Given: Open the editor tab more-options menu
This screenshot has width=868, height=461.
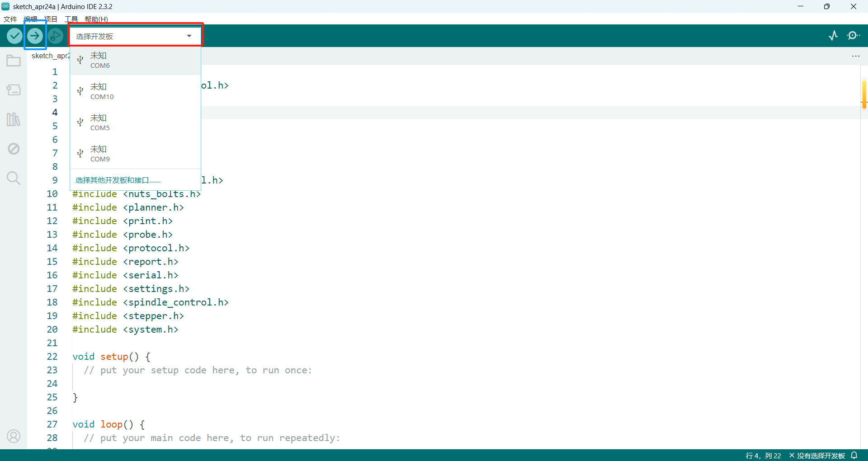Looking at the screenshot, I should 856,56.
